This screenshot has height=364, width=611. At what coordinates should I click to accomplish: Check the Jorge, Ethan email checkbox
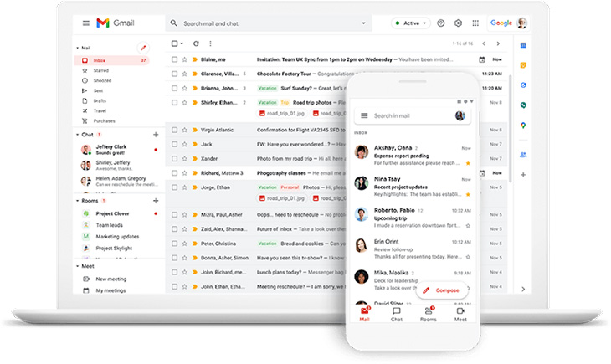[174, 187]
